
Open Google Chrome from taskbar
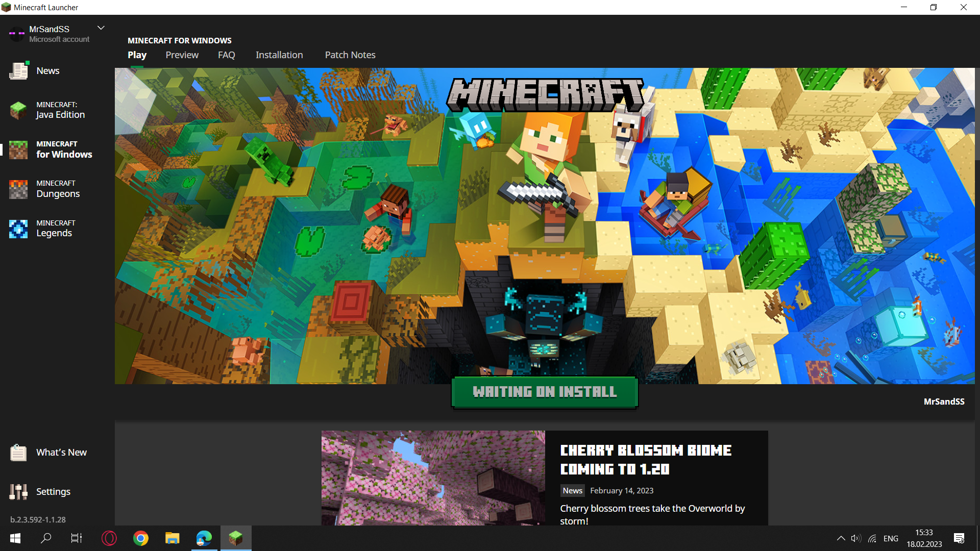[x=141, y=538]
